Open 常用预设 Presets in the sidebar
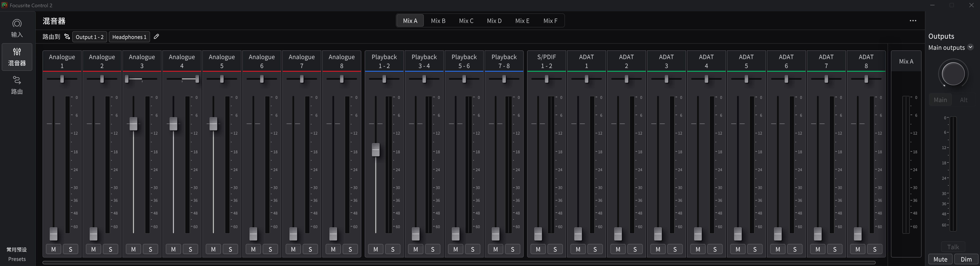 click(x=17, y=254)
